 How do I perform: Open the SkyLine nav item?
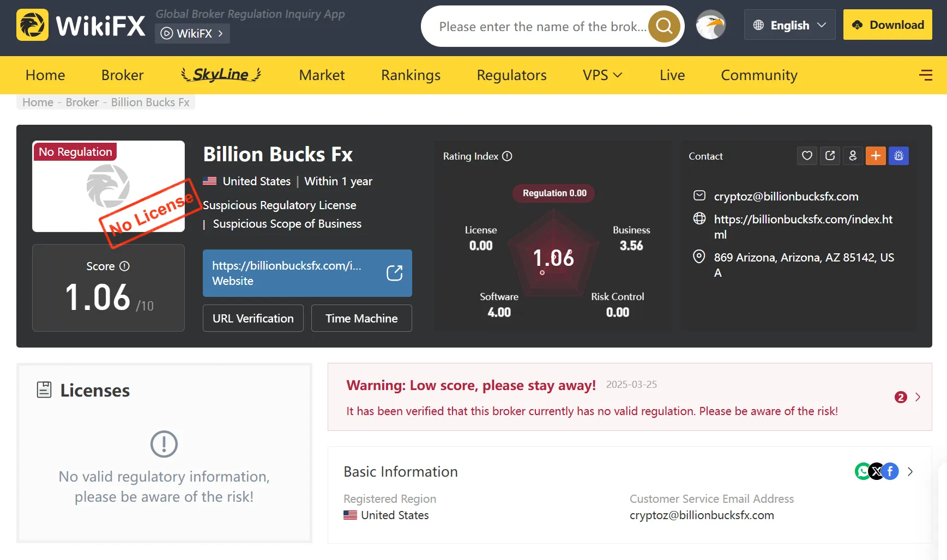[x=221, y=75]
